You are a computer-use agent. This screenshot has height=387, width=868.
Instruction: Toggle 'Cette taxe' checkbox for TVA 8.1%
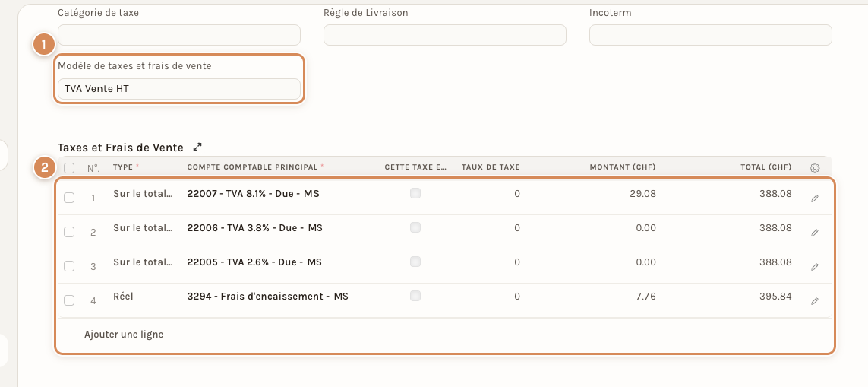[x=415, y=193]
